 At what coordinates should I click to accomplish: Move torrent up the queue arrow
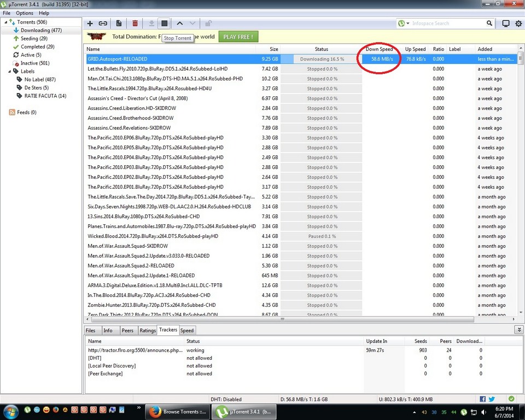179,24
